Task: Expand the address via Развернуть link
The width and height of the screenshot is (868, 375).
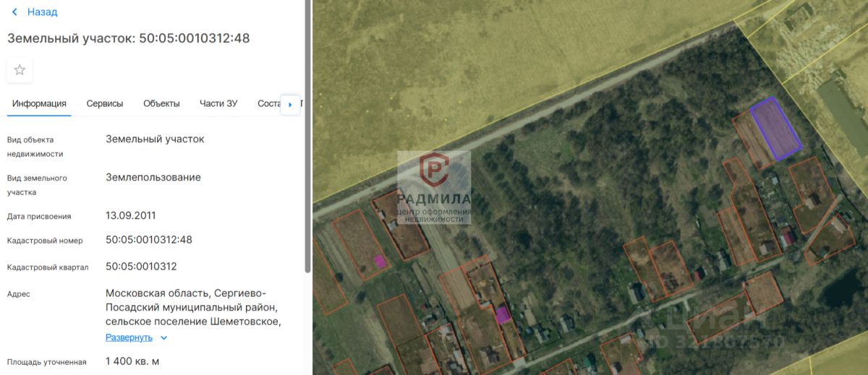Action: click(129, 337)
